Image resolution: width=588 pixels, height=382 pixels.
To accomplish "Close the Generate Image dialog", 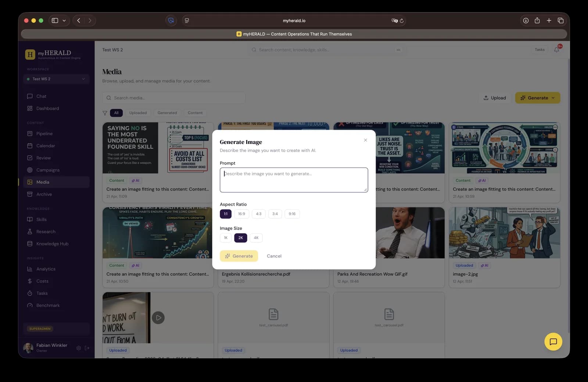I will (x=365, y=140).
